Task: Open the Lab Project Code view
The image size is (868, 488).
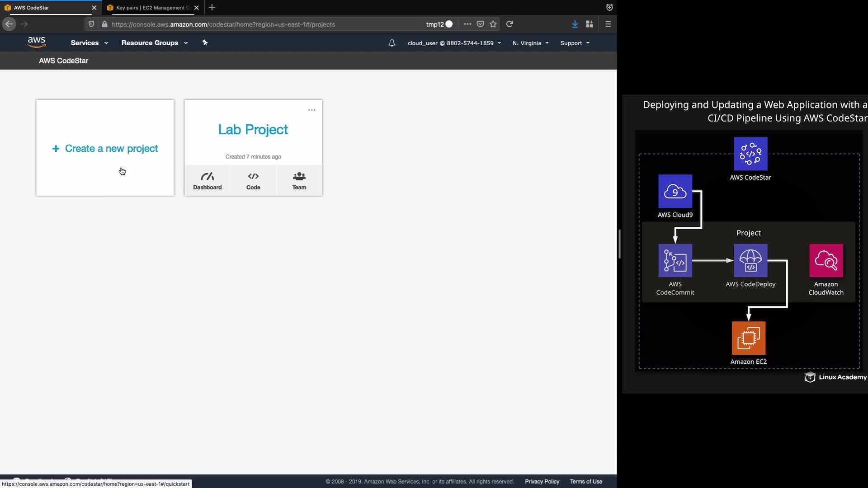Action: (x=253, y=181)
